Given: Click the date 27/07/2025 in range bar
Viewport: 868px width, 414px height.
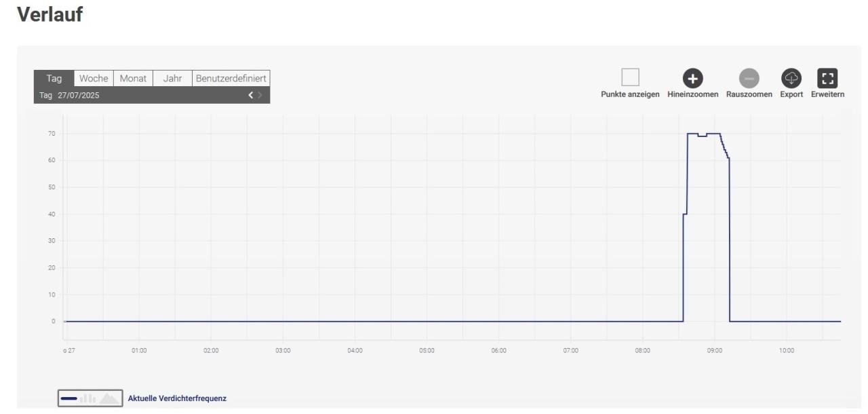Looking at the screenshot, I should 78,96.
